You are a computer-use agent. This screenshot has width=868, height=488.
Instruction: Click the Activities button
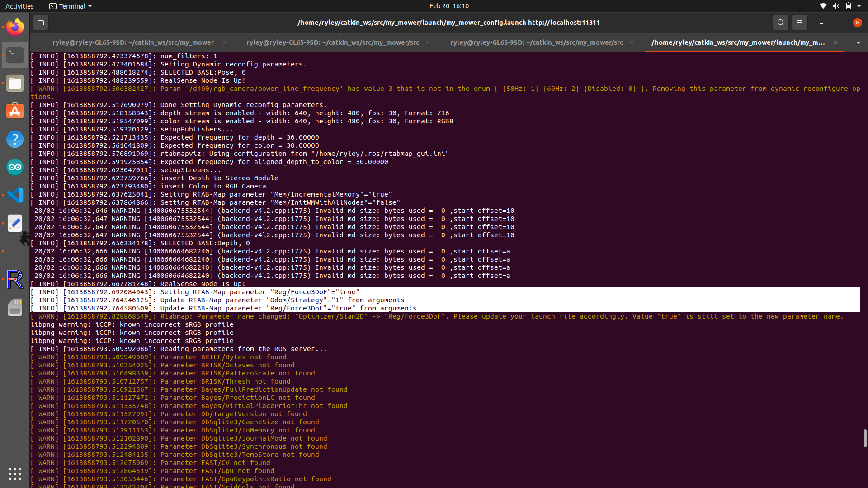click(x=19, y=6)
